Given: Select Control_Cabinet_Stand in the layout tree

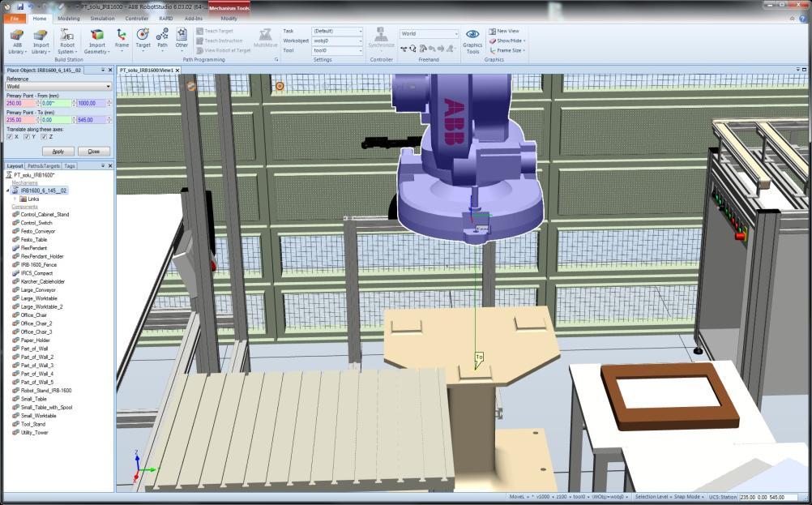Looking at the screenshot, I should pyautogui.click(x=45, y=215).
